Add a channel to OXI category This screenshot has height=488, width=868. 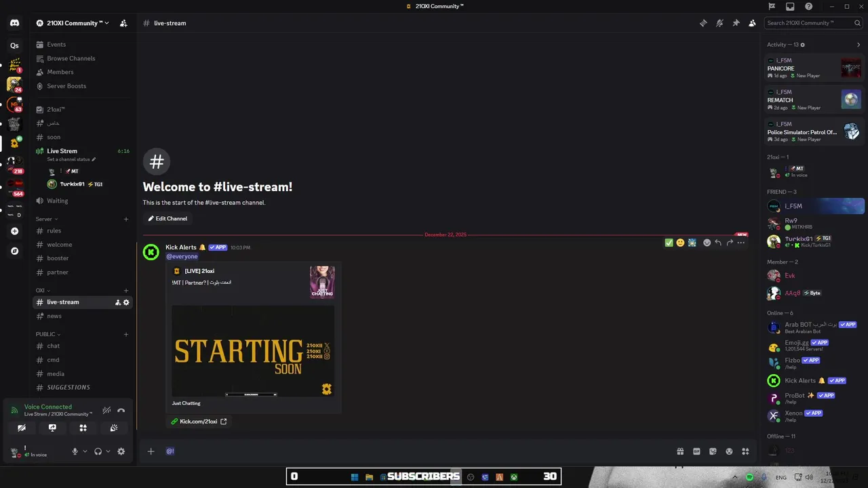pyautogui.click(x=126, y=291)
